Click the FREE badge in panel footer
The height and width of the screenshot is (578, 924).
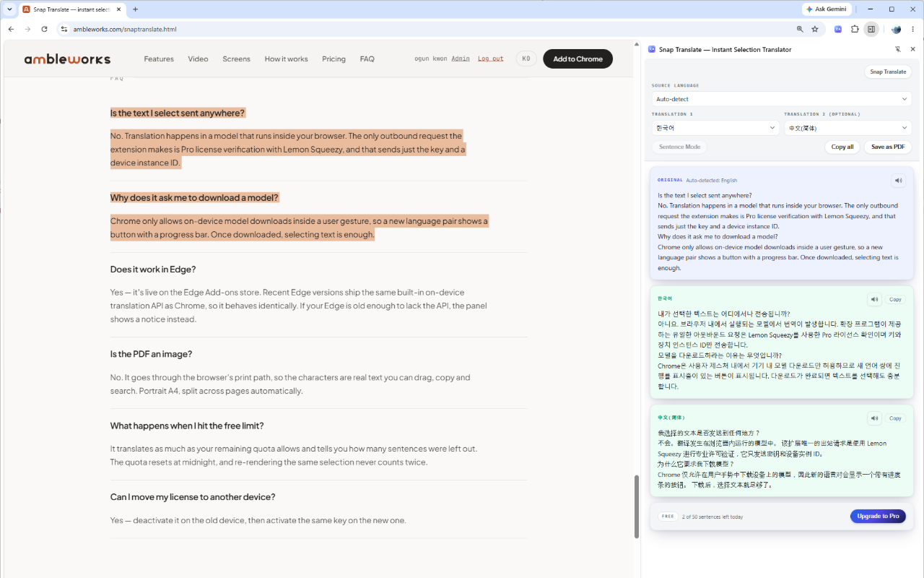click(x=668, y=517)
